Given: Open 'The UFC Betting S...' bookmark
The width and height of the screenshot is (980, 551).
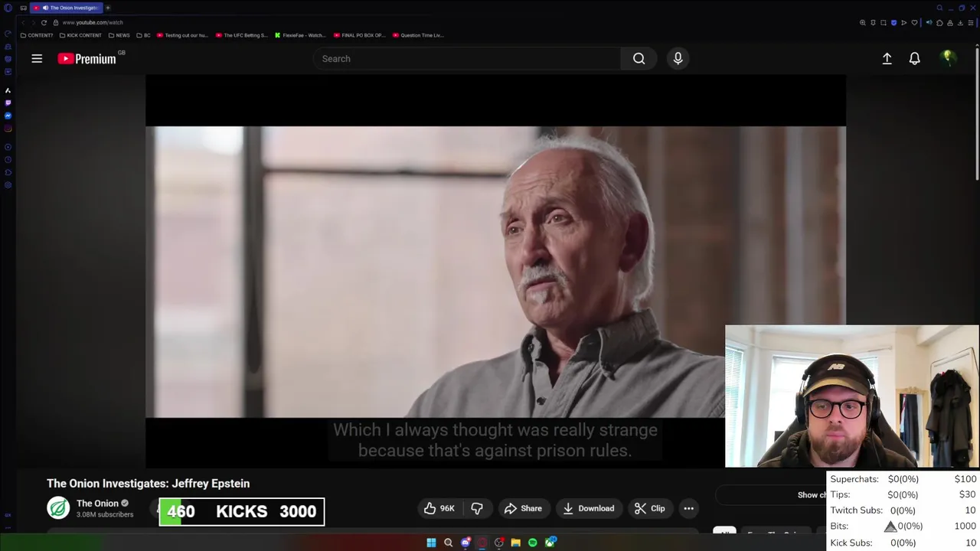Looking at the screenshot, I should (241, 35).
